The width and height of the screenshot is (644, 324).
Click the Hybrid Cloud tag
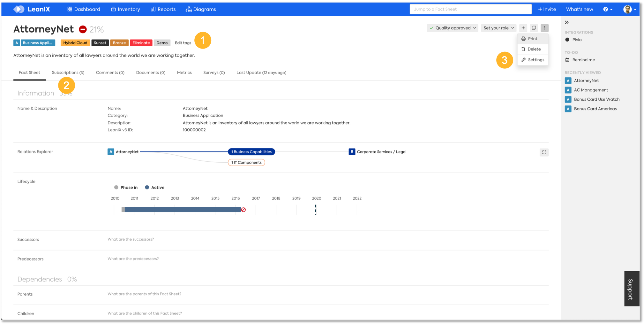pos(75,43)
